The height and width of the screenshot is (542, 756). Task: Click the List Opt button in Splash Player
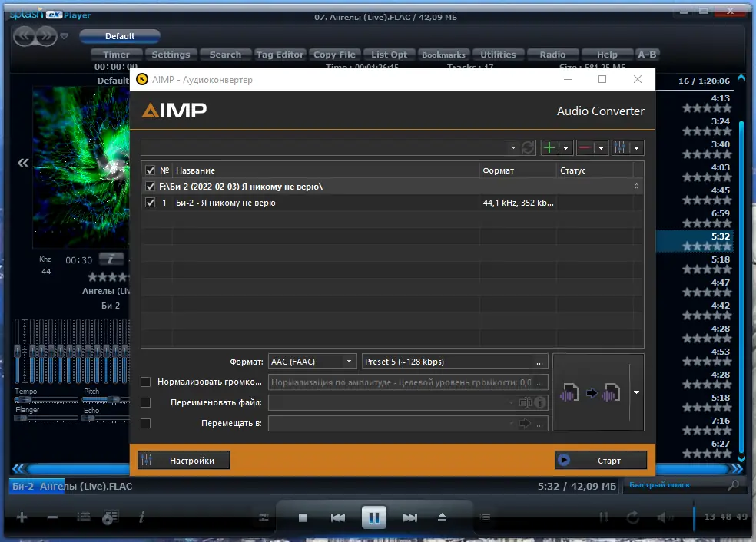[389, 55]
